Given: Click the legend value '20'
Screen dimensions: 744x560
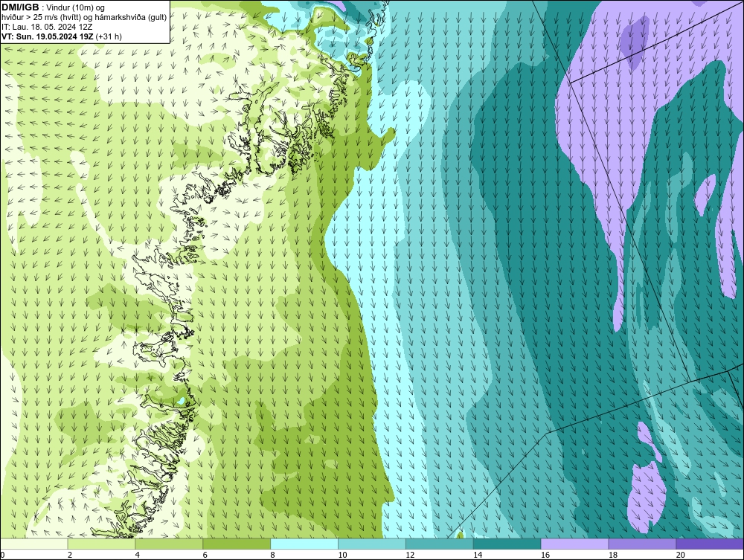Looking at the screenshot, I should pyautogui.click(x=681, y=555).
